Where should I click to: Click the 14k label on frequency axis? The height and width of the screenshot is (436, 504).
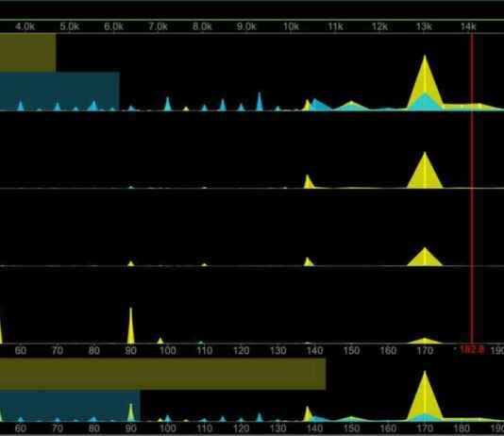pos(468,26)
